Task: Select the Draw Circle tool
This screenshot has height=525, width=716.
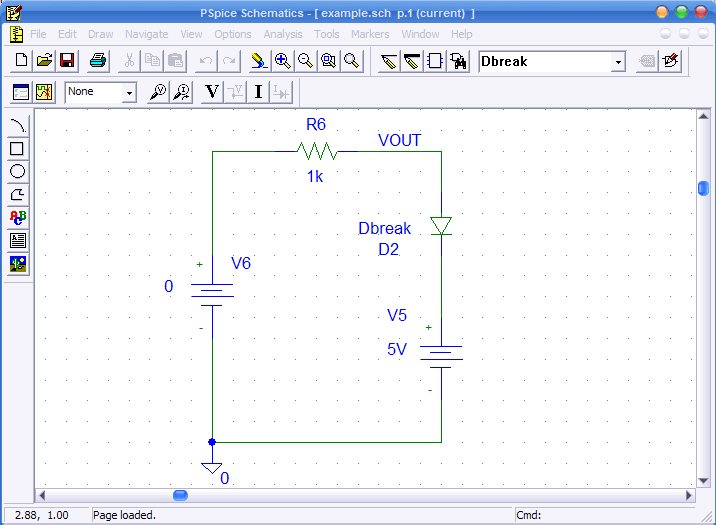Action: click(18, 172)
